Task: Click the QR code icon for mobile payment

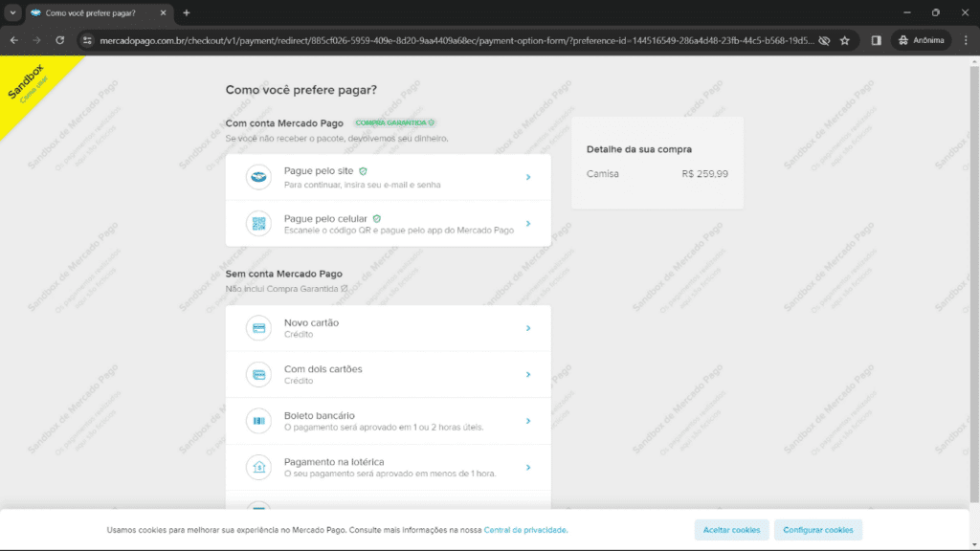Action: pyautogui.click(x=258, y=224)
